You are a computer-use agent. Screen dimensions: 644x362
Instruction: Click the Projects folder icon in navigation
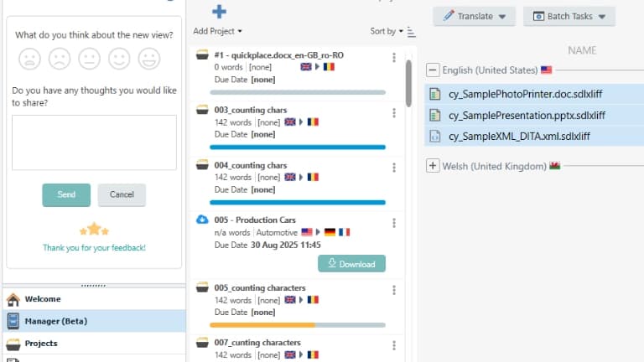(13, 344)
